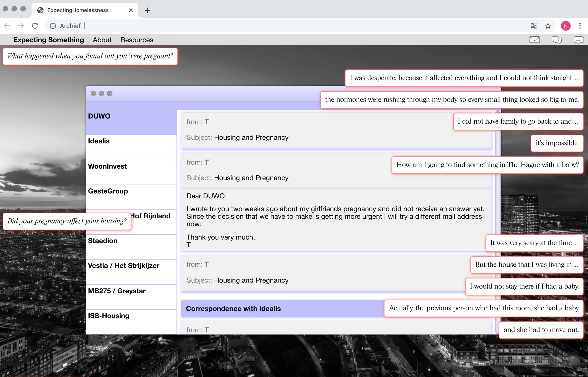588x377 pixels.
Task: Open the About menu item
Action: (x=102, y=40)
